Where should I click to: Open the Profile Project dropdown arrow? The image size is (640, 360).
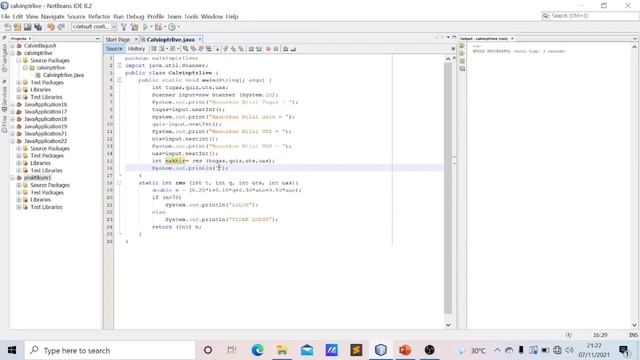point(178,27)
